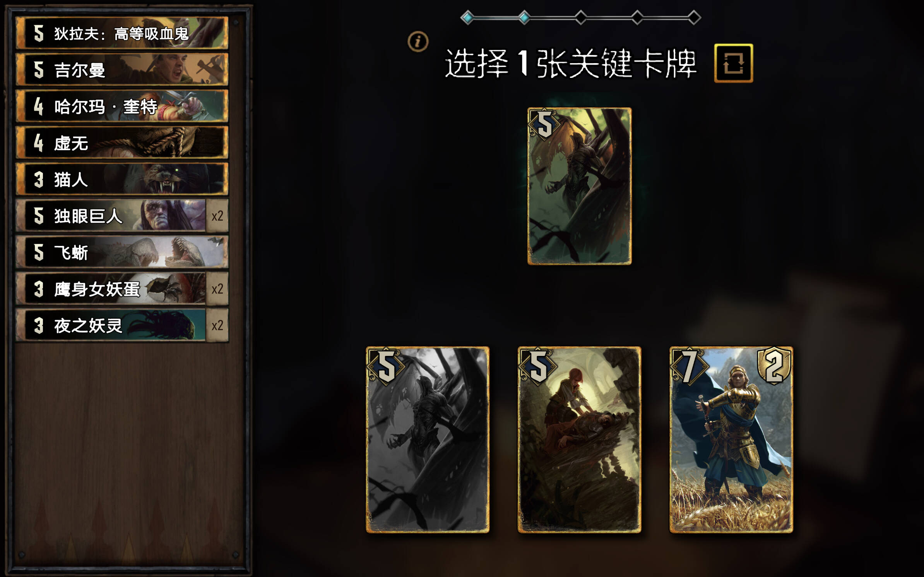Select the 虚无 deck entry

tap(122, 143)
